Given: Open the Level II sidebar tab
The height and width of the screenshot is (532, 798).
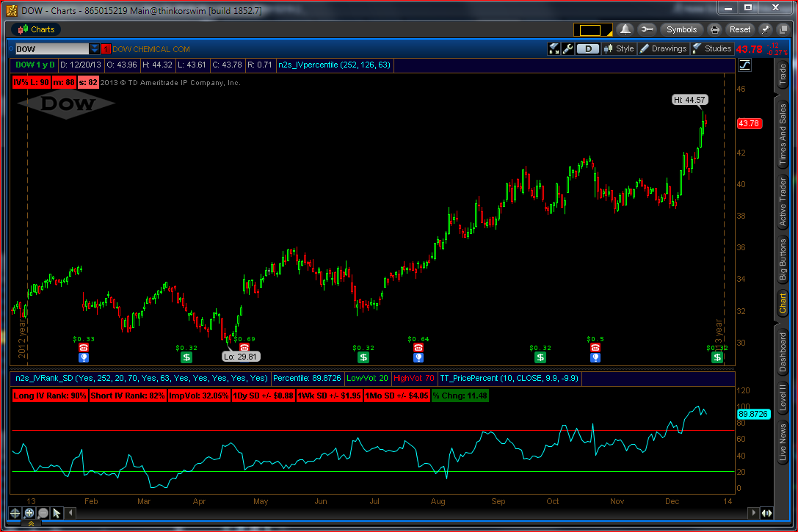Looking at the screenshot, I should coord(783,397).
